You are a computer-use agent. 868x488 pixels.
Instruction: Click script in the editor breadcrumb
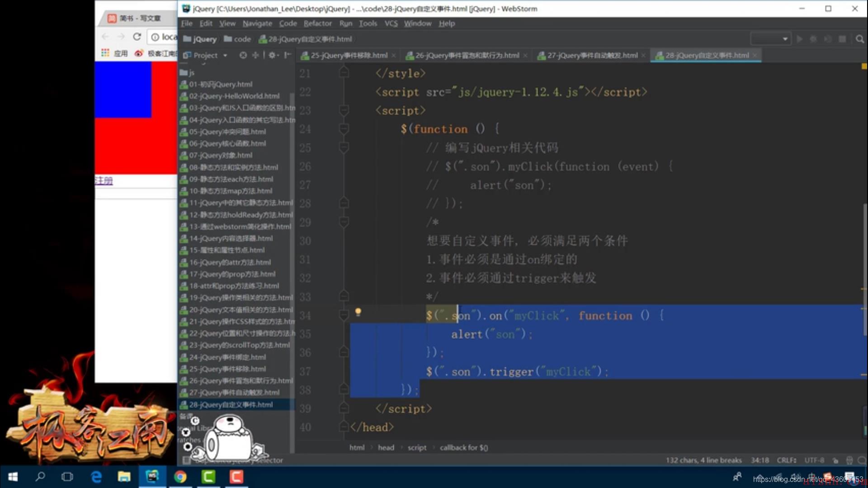pos(417,448)
